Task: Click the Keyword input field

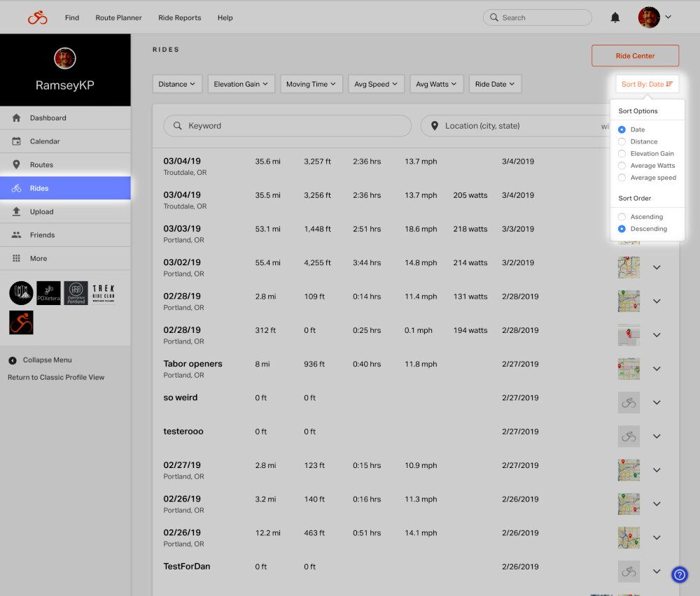Action: tap(287, 126)
